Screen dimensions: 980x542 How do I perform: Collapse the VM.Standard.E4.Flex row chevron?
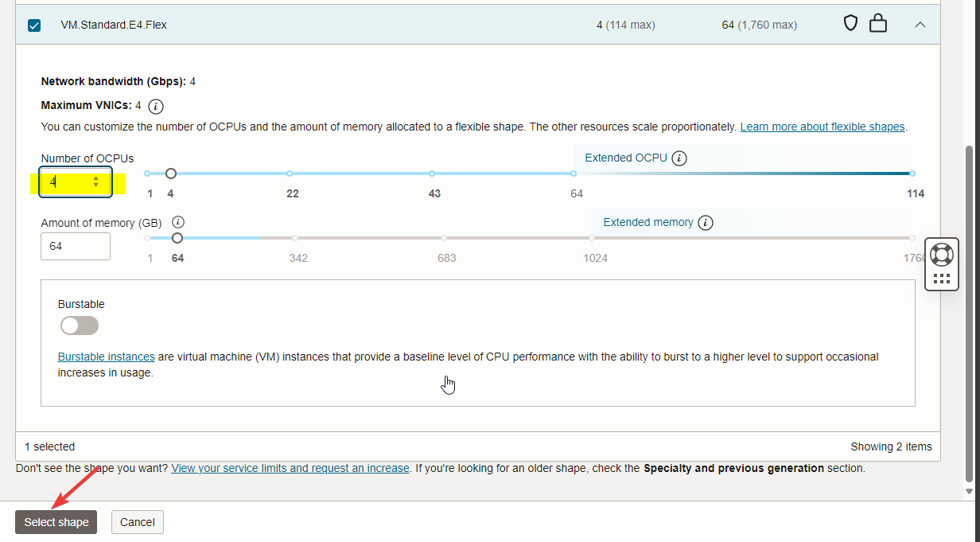(920, 25)
